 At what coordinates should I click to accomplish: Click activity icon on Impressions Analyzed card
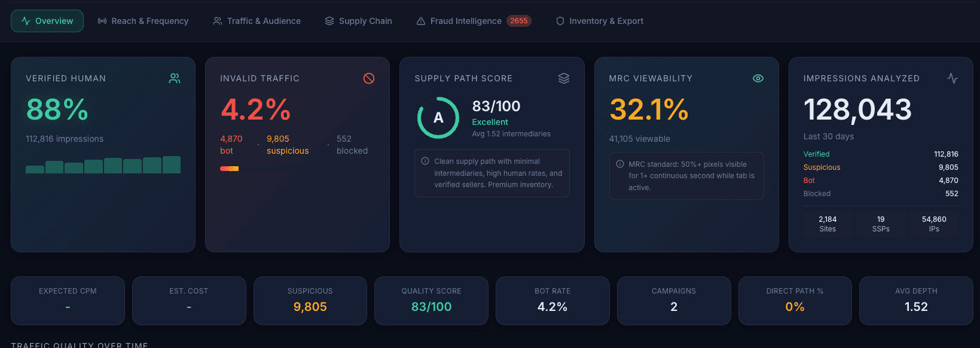click(x=952, y=78)
